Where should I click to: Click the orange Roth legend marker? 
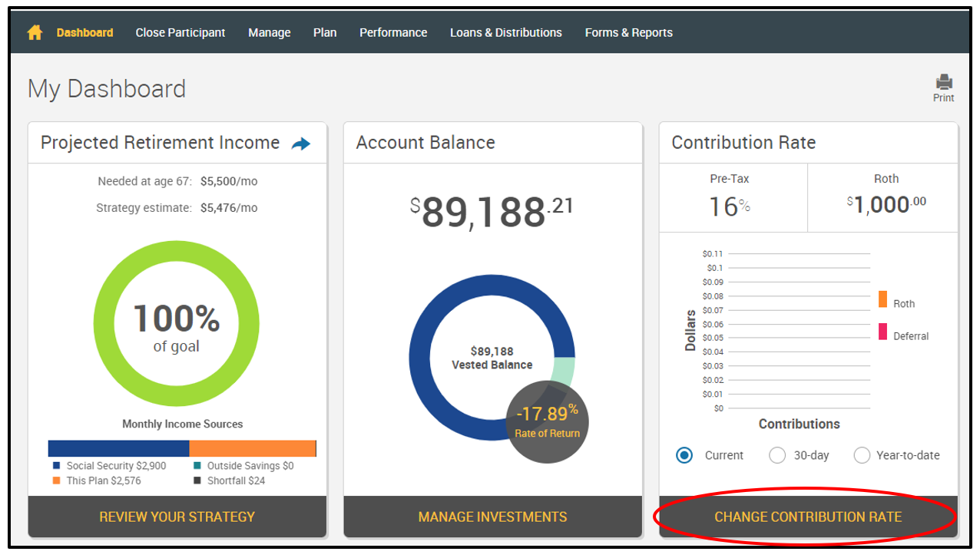click(x=883, y=299)
